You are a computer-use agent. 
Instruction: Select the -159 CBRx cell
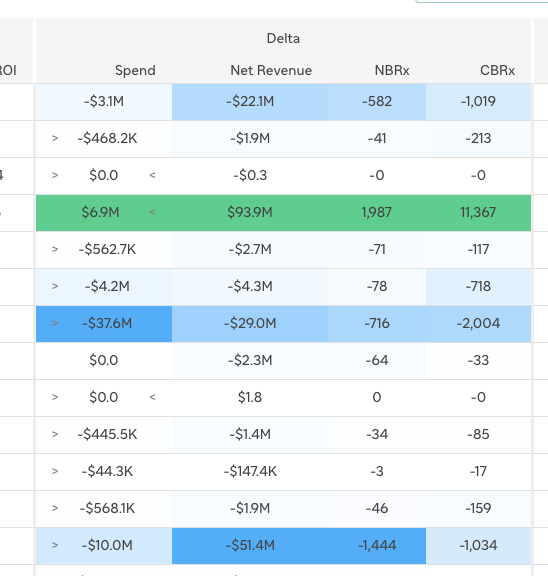tap(478, 508)
